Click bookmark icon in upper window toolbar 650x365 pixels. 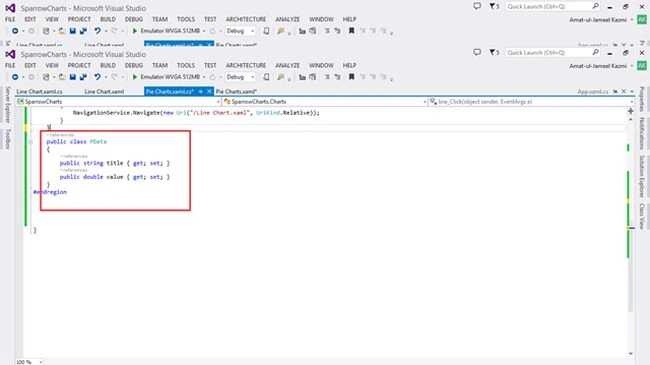point(352,31)
